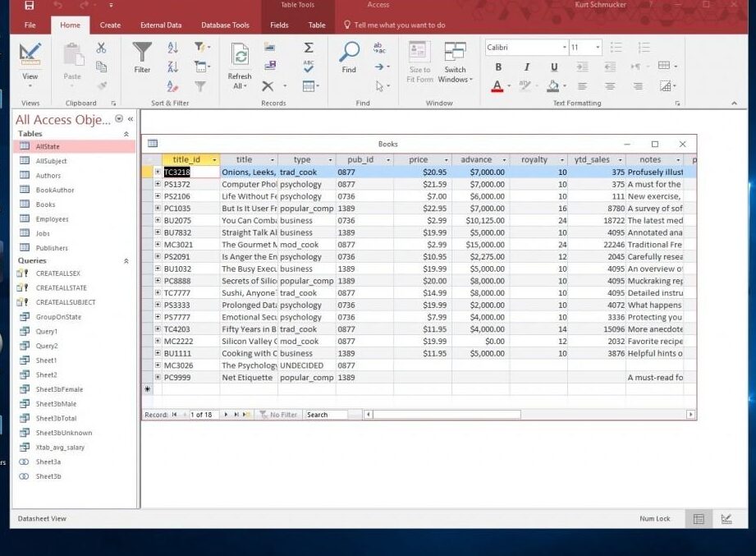
Task: Toggle Bold text formatting
Action: pos(498,67)
